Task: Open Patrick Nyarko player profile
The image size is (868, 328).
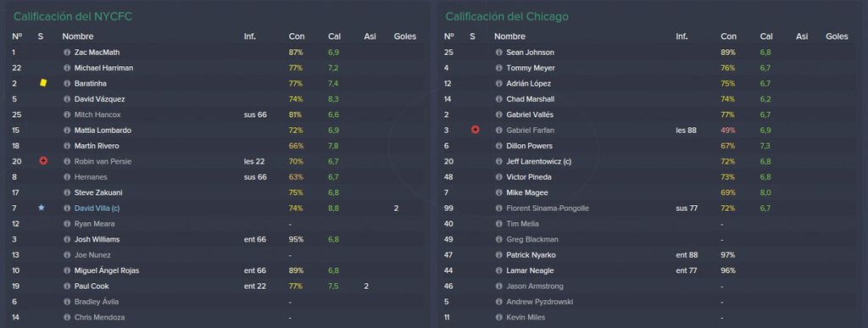Action: pyautogui.click(x=531, y=255)
